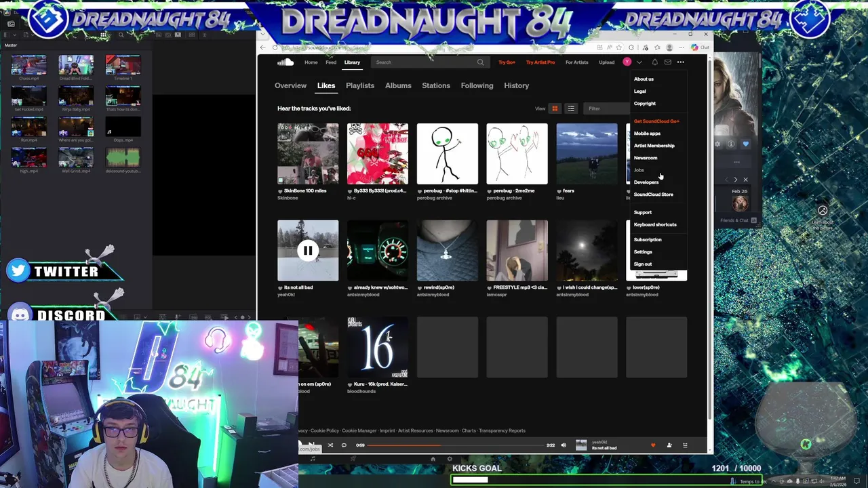The height and width of the screenshot is (488, 868).
Task: Open the next-up queue icon
Action: point(685,445)
